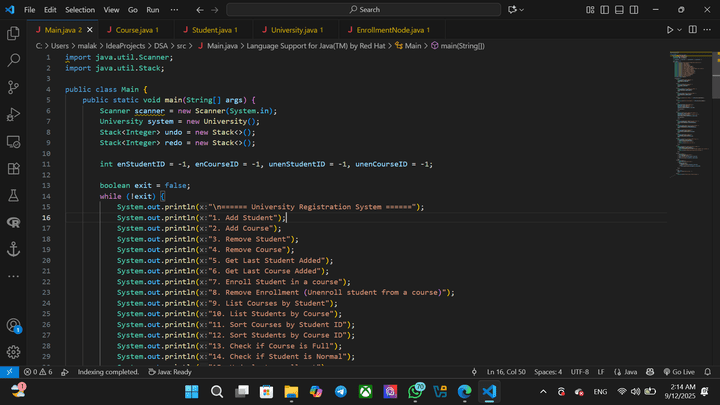The height and width of the screenshot is (405, 720).
Task: Open the Manage gear icon
Action: click(14, 351)
